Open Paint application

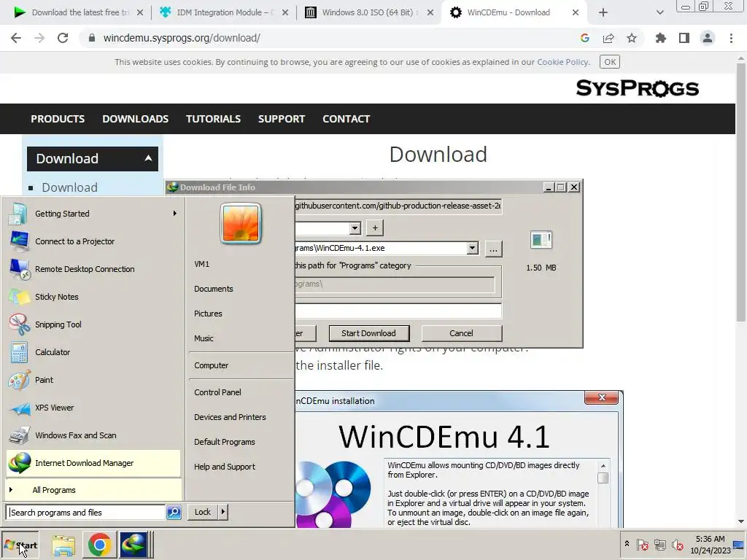point(94,380)
